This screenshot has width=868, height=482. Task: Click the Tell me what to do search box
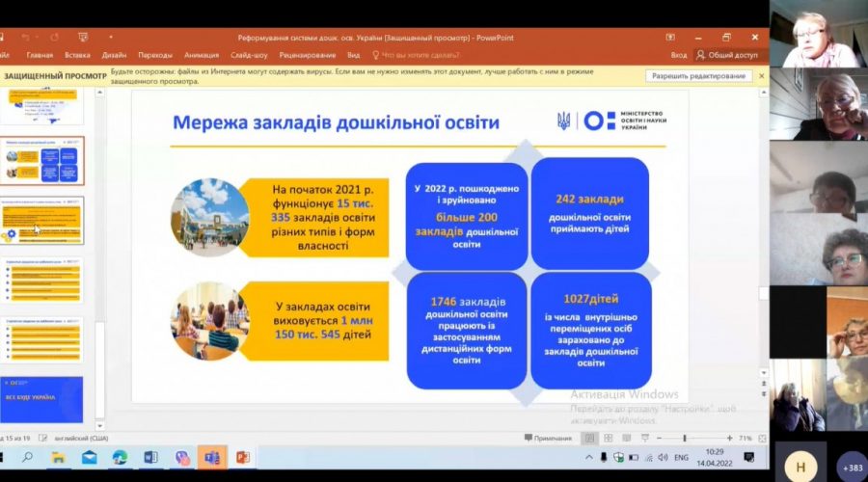coord(417,55)
